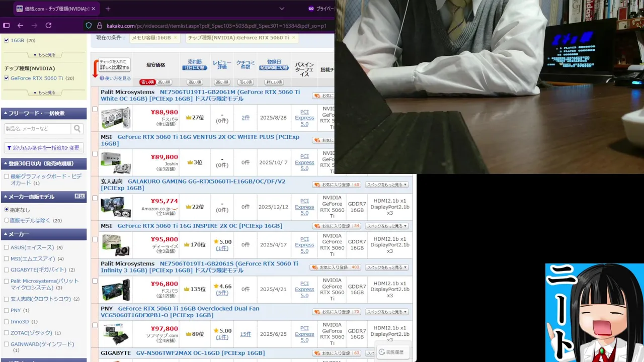Sort クチコミ件数 by 多い順
644x362 pixels.
coord(245,82)
